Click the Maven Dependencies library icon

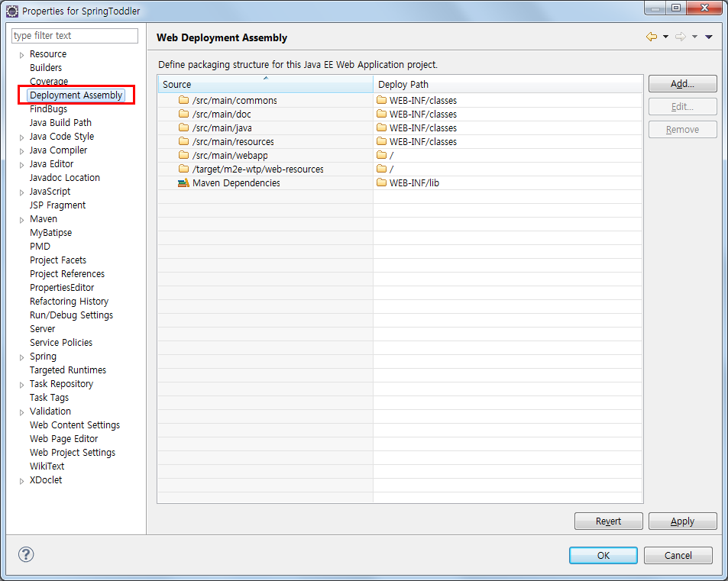click(x=184, y=182)
